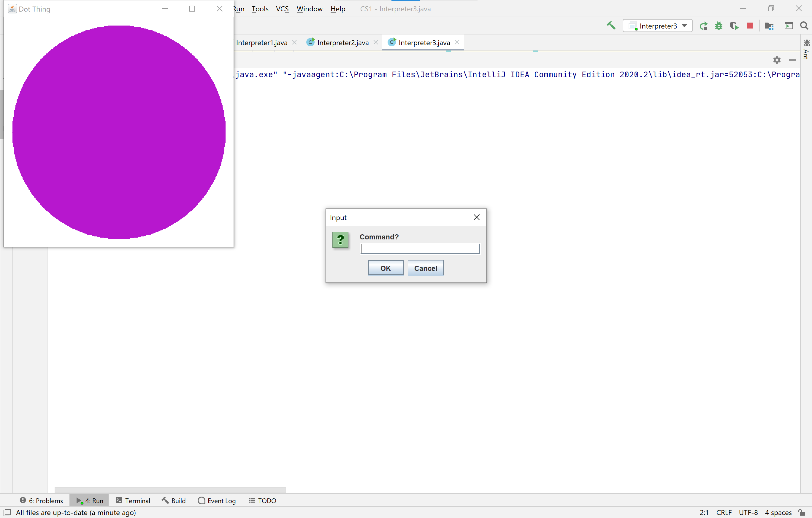This screenshot has height=518, width=812.
Task: Click the Java icon in Dot Thing window
Action: pyautogui.click(x=12, y=9)
